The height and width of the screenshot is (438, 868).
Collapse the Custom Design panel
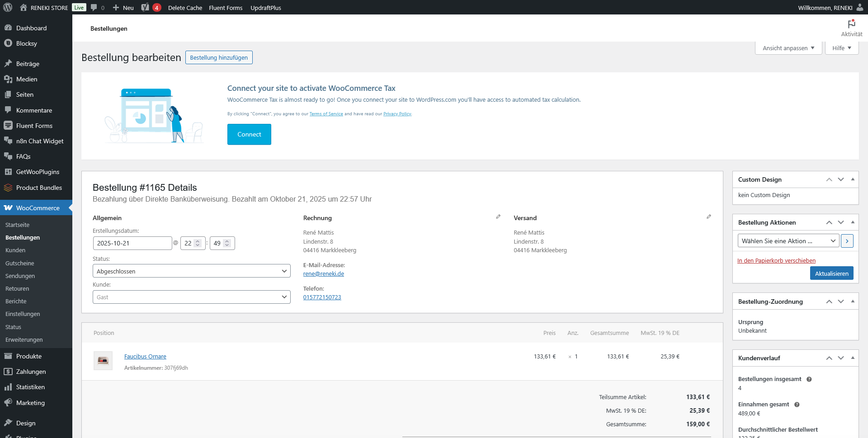pyautogui.click(x=853, y=179)
